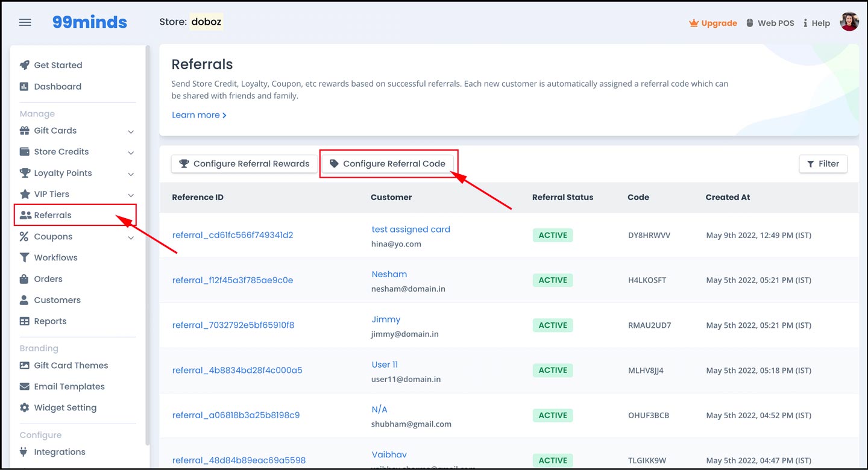The height and width of the screenshot is (470, 868).
Task: Open the user profile avatar
Action: coord(849,22)
